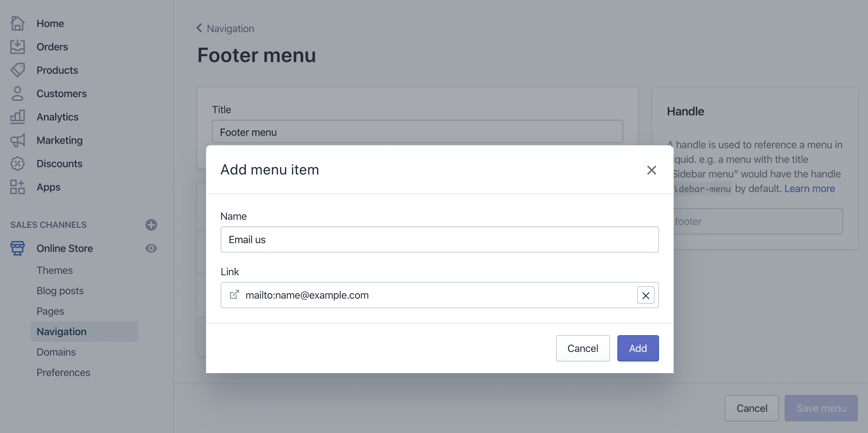Click Save menu at bottom right
This screenshot has width=868, height=433.
coord(821,408)
